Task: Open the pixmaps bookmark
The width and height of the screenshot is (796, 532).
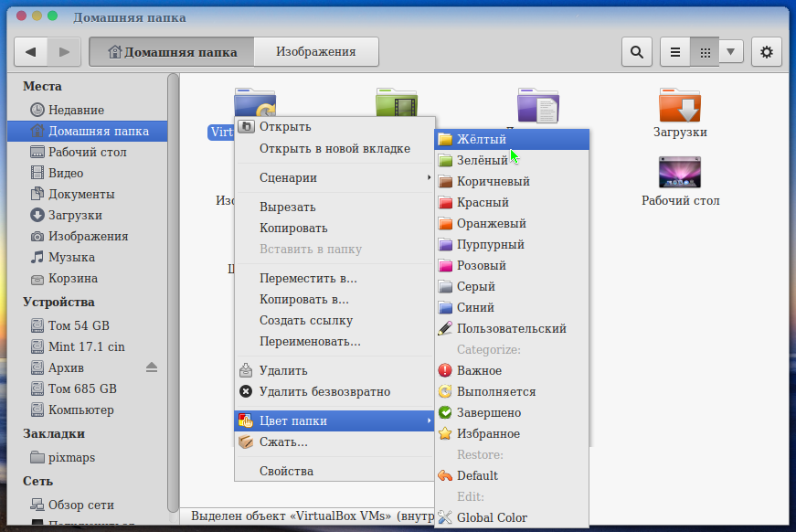Action: click(88, 457)
